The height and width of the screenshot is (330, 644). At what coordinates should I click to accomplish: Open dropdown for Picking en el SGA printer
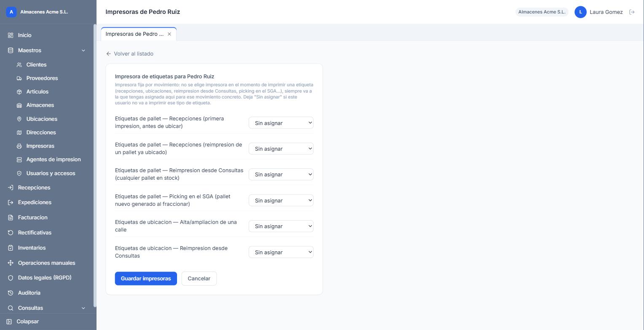click(x=281, y=200)
